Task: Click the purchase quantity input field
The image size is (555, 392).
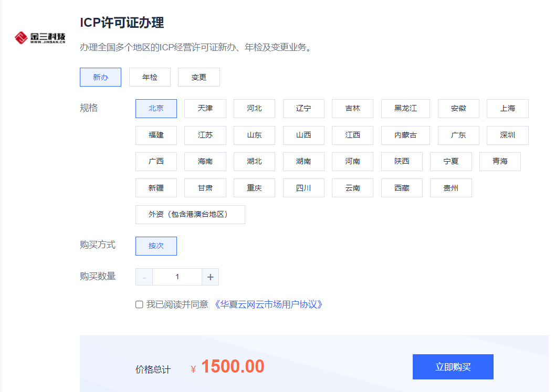Action: tap(177, 277)
